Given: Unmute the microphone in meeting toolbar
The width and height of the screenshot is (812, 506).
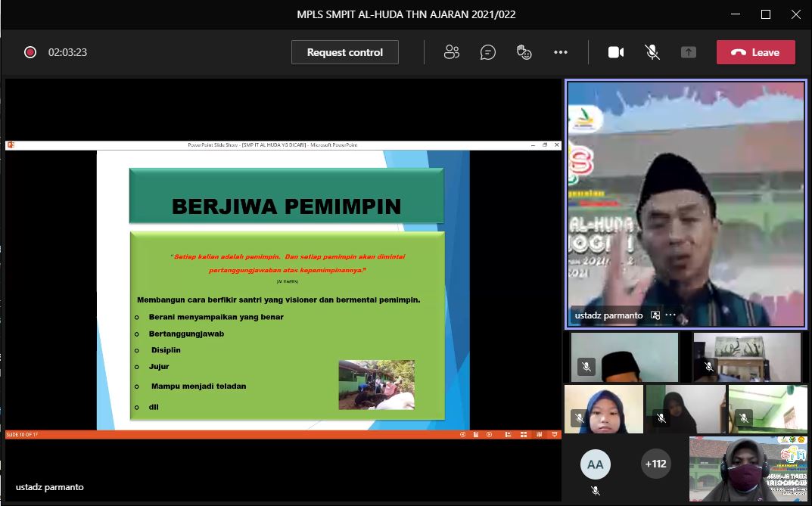Looking at the screenshot, I should point(652,52).
